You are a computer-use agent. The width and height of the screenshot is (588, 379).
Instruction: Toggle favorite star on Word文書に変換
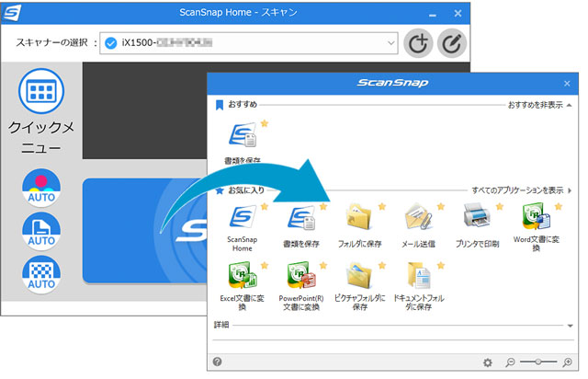coord(559,206)
